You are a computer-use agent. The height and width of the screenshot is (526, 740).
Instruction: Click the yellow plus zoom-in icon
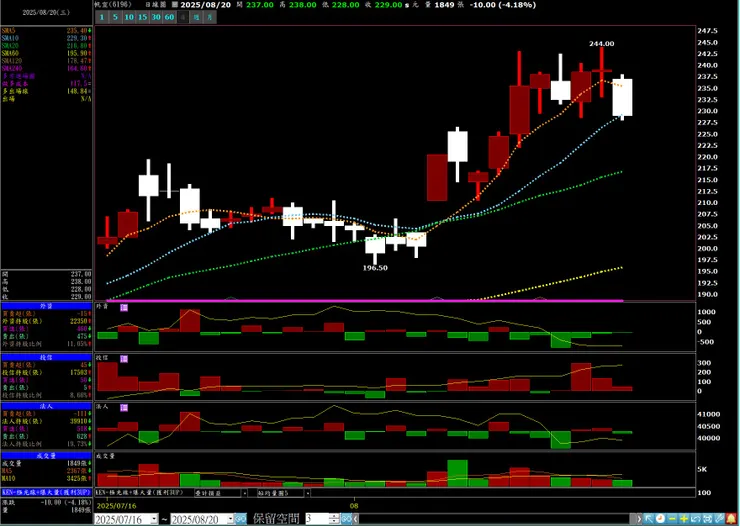click(x=684, y=519)
